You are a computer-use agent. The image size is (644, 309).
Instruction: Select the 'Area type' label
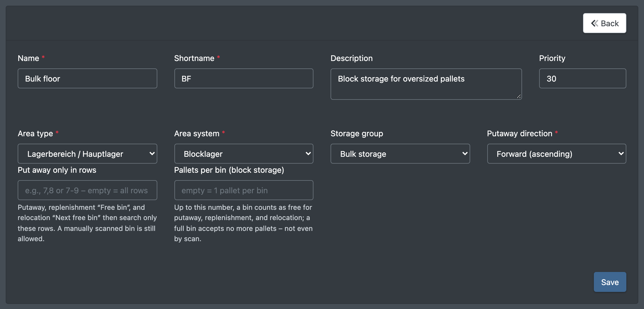[x=35, y=133]
